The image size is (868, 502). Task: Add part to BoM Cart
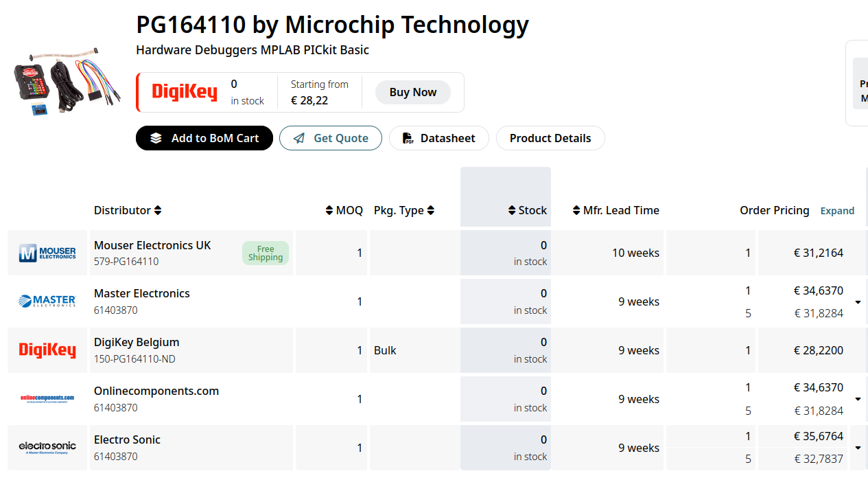click(x=204, y=138)
